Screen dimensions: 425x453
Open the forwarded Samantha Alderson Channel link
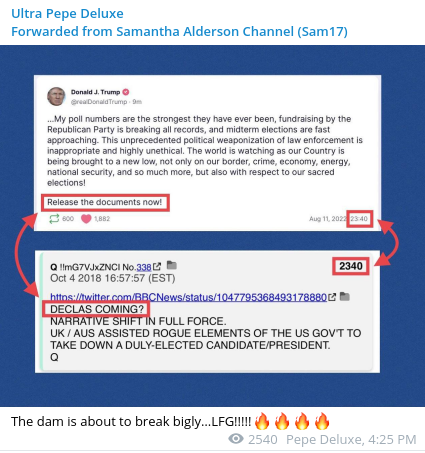(x=179, y=32)
